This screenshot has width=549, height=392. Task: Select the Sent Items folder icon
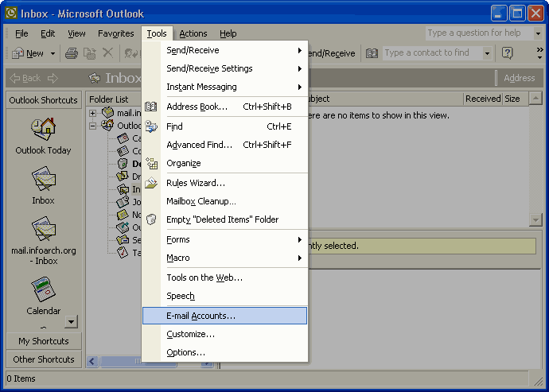123,240
